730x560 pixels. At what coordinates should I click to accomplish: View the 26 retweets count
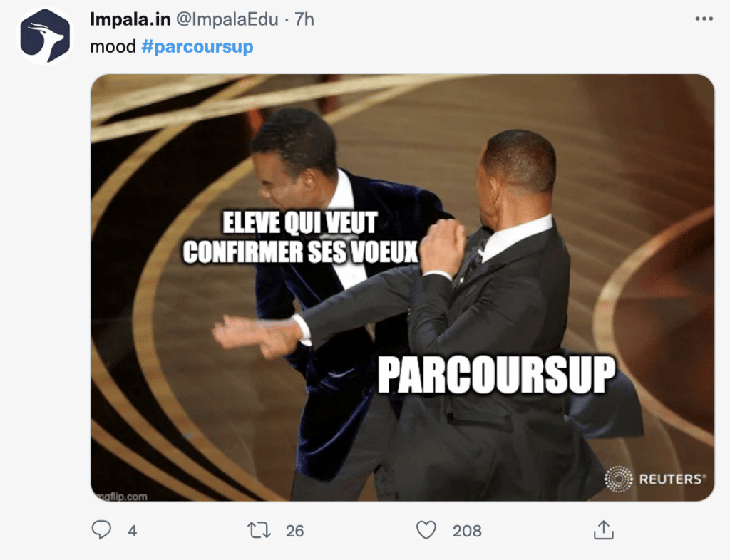(x=294, y=531)
